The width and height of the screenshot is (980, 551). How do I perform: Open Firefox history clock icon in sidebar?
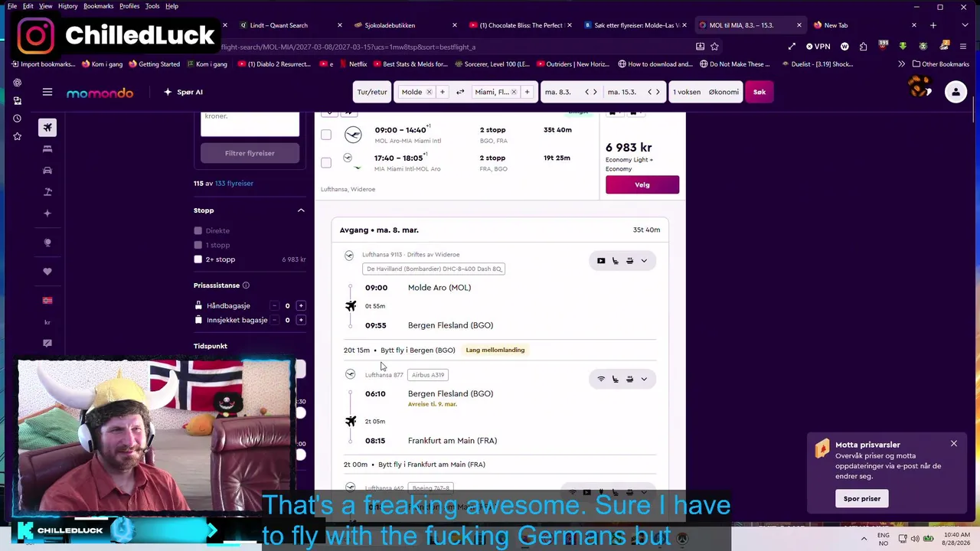coord(17,119)
